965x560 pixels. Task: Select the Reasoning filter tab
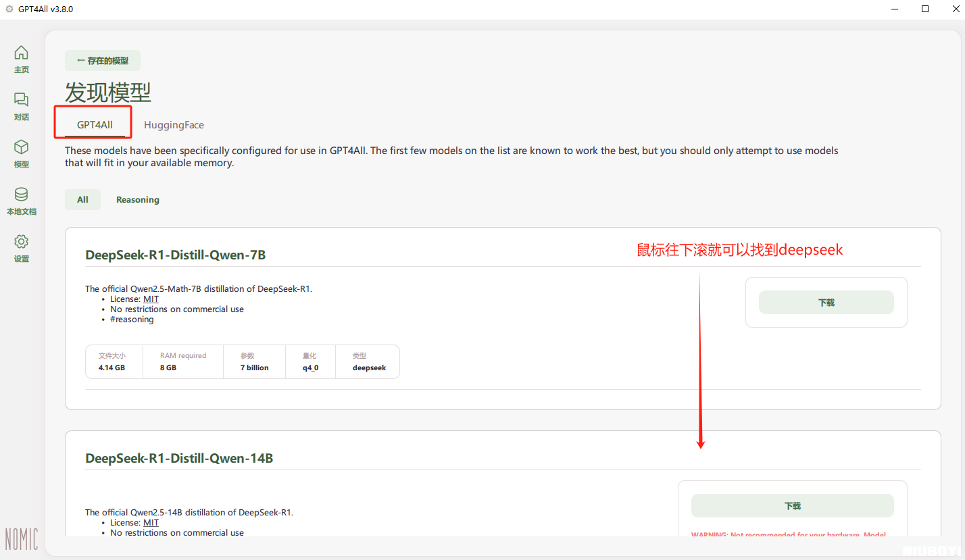(138, 199)
